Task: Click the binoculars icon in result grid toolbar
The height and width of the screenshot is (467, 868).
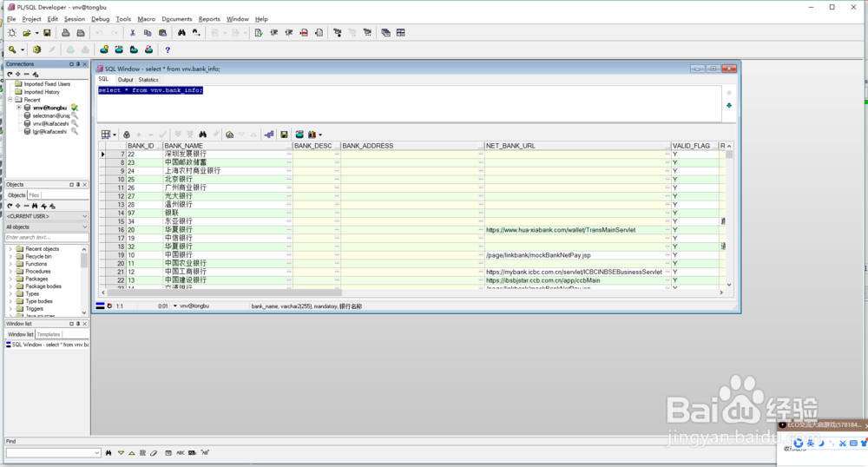Action: tap(202, 135)
